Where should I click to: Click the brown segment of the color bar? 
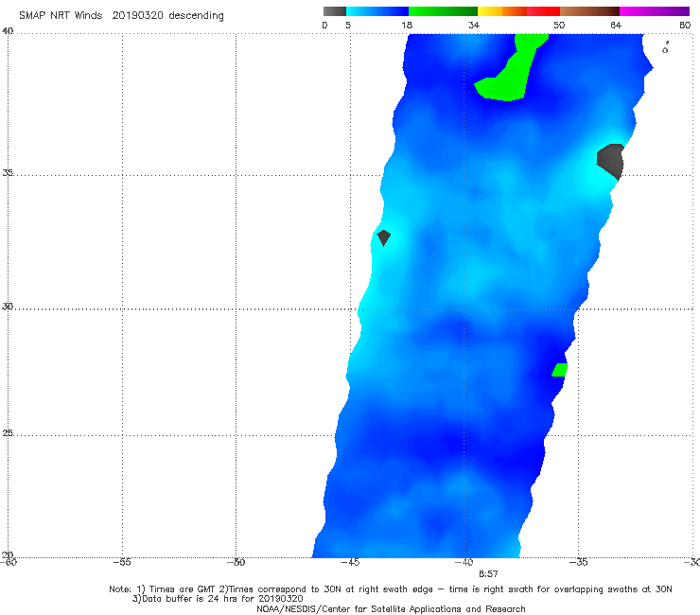click(589, 11)
